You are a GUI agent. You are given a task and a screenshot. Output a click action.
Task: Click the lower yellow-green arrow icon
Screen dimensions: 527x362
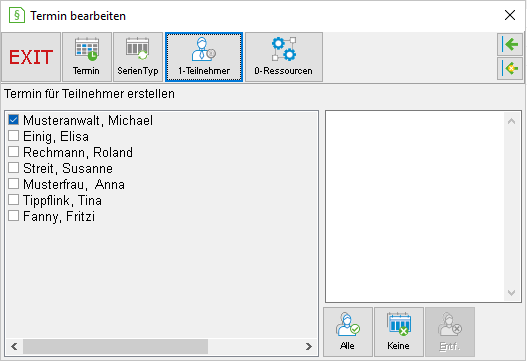point(510,68)
